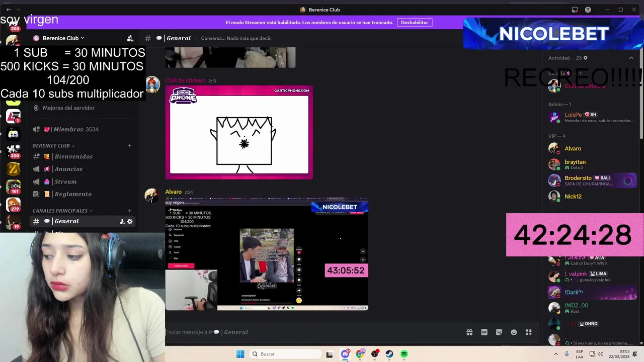644x362 pixels.
Task: Open General channel settings gear
Action: (x=130, y=221)
